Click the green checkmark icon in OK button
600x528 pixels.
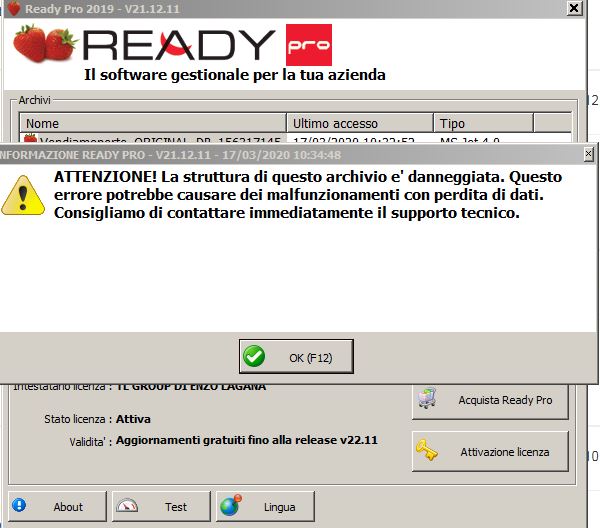254,356
